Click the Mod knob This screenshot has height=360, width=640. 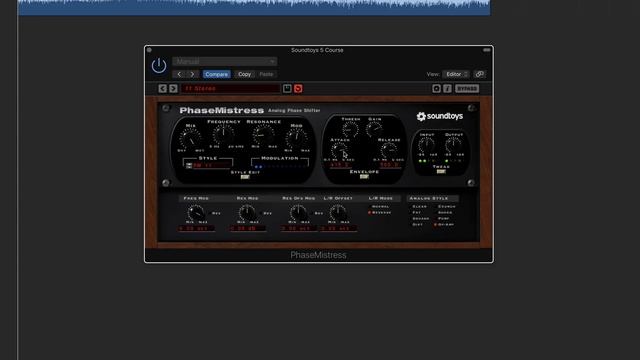[x=296, y=138]
